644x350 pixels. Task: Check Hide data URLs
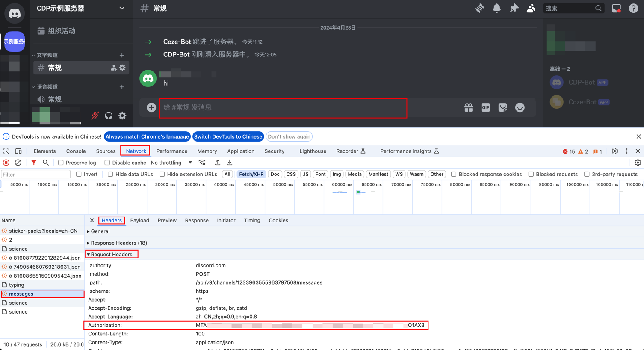[110, 174]
